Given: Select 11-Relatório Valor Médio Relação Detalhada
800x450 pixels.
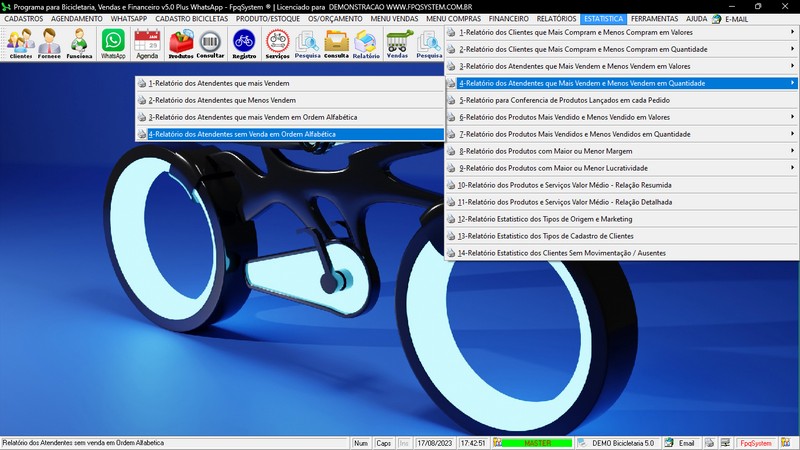Looking at the screenshot, I should coord(621,202).
